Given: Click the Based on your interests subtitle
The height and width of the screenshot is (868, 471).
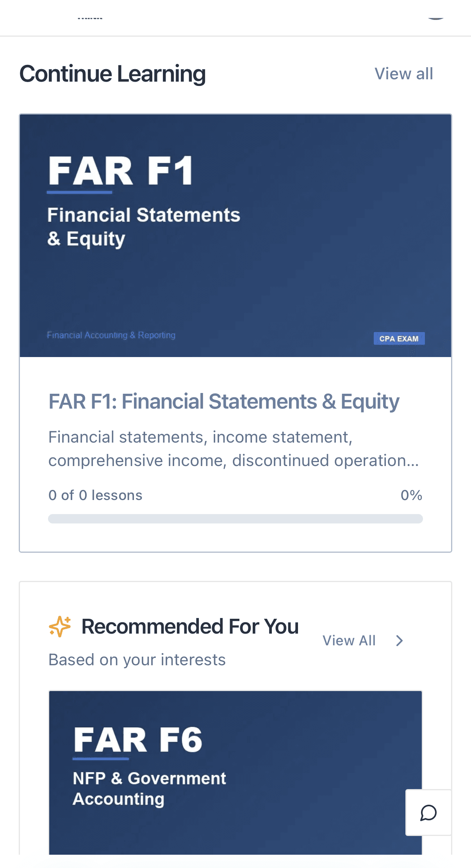Looking at the screenshot, I should coord(137,660).
